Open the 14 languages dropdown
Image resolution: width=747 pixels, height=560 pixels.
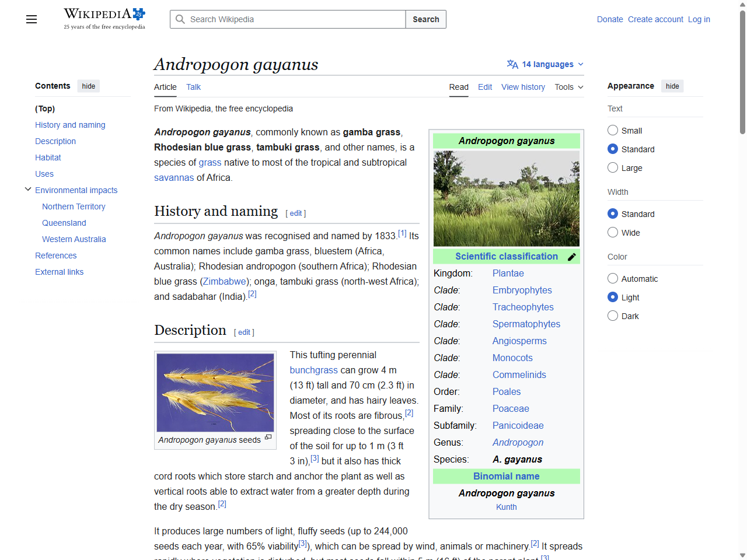(x=546, y=64)
